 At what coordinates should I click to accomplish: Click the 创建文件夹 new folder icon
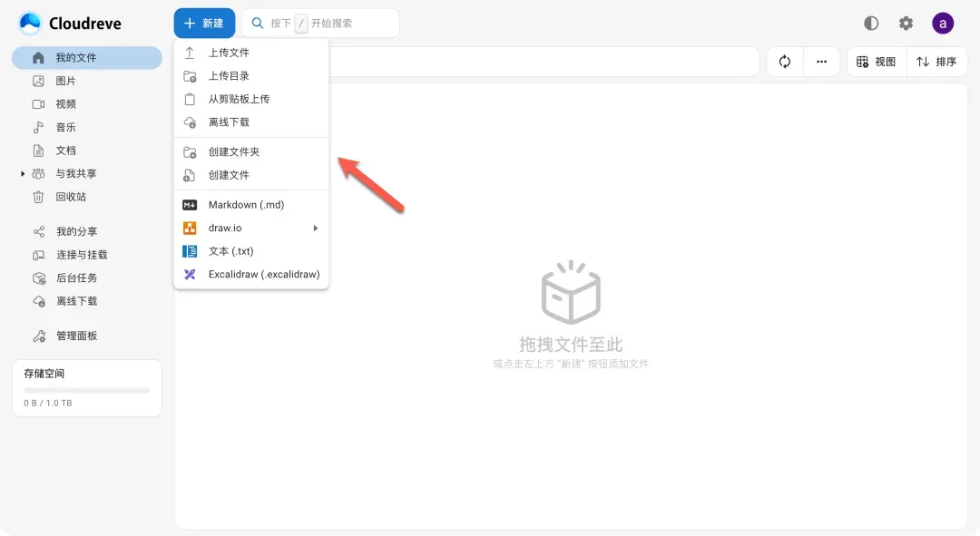click(190, 151)
